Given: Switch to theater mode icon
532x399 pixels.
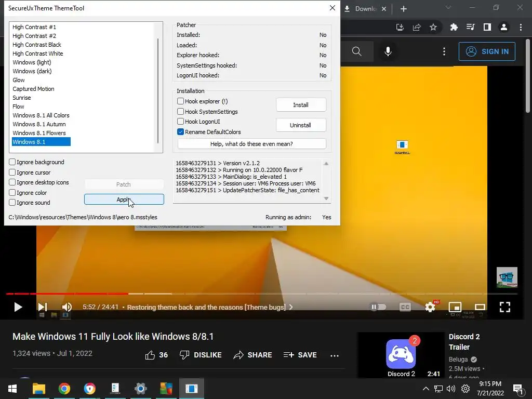Looking at the screenshot, I should pos(480,307).
